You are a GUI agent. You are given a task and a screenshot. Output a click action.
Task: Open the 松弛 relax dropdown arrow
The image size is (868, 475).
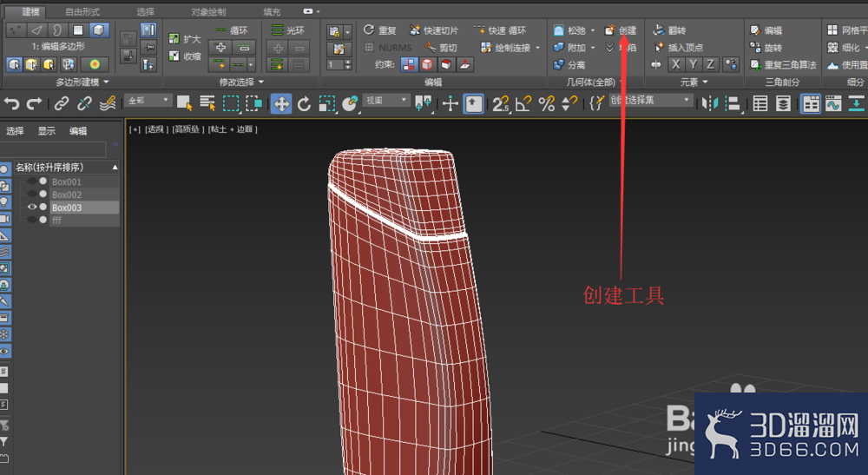[593, 30]
